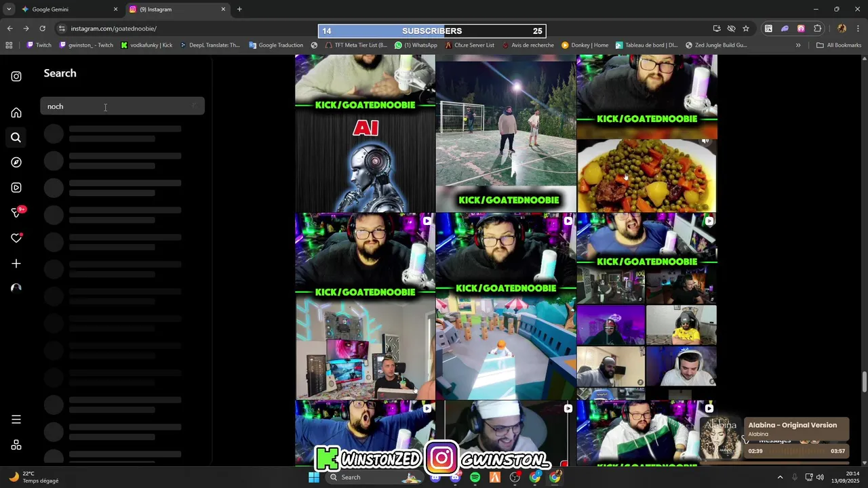Expand hidden bookmarks chevron
This screenshot has width=868, height=488.
click(x=798, y=45)
